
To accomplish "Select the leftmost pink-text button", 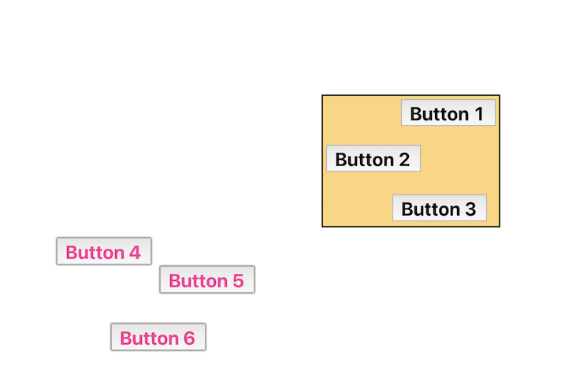I will 103,252.
